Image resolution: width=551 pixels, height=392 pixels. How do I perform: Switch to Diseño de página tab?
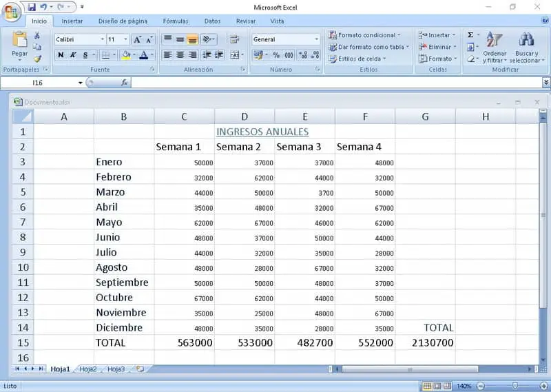tap(123, 21)
